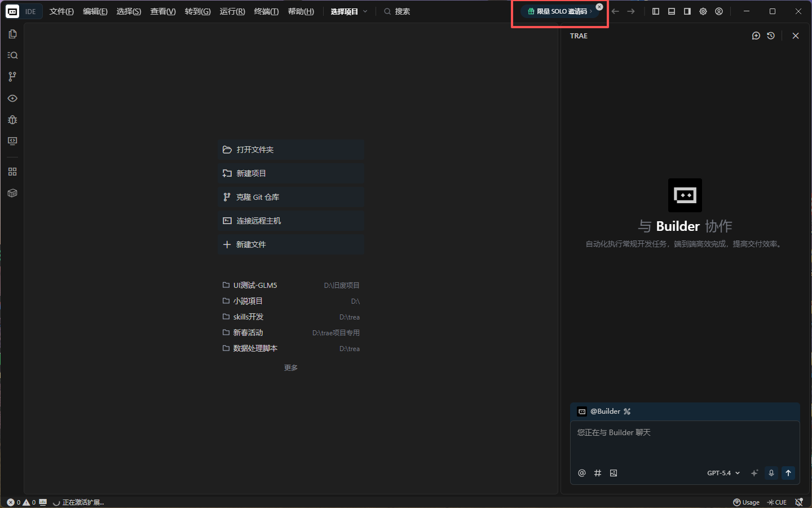Click the 更多 link under recent projects
Screen dimensions: 812x508
point(291,367)
